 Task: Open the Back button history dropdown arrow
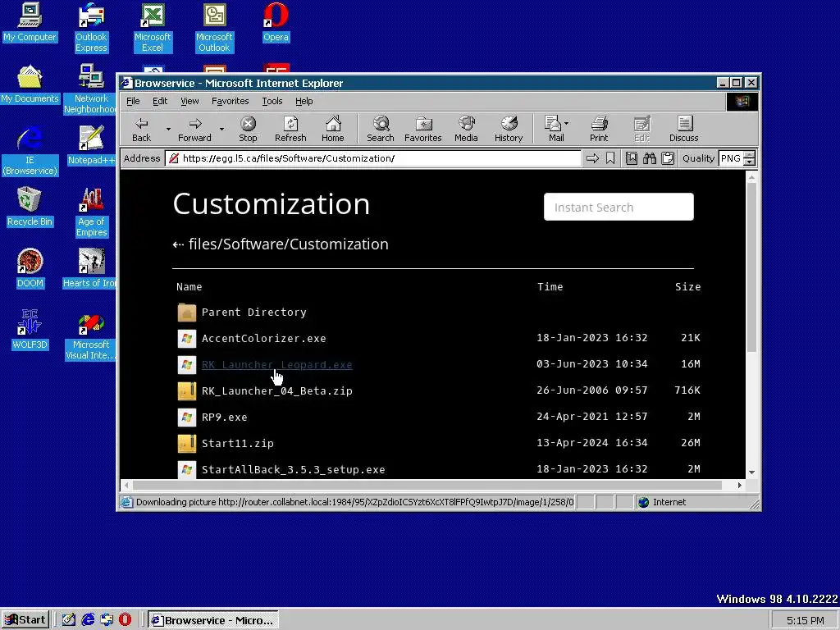point(168,129)
